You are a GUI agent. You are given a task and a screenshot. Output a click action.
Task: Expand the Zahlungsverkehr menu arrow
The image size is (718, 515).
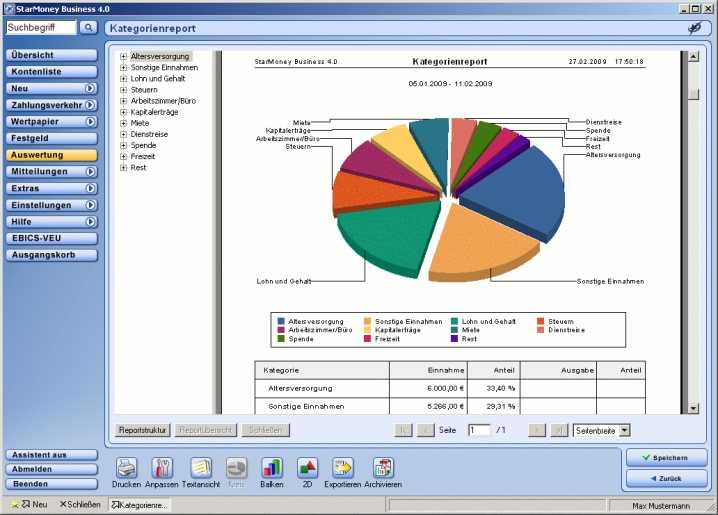tap(90, 105)
